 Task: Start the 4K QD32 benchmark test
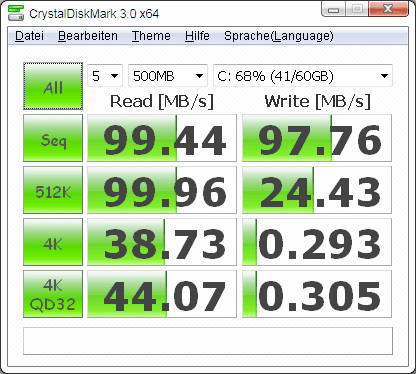click(53, 294)
